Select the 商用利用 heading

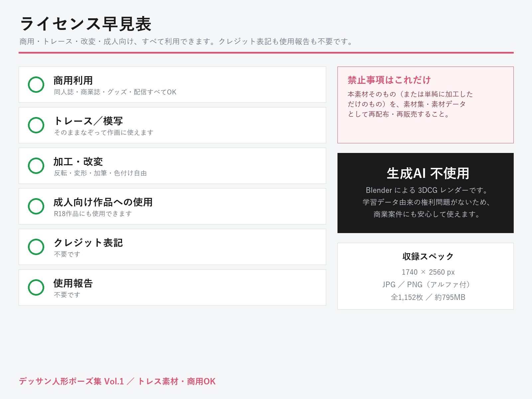tap(73, 80)
